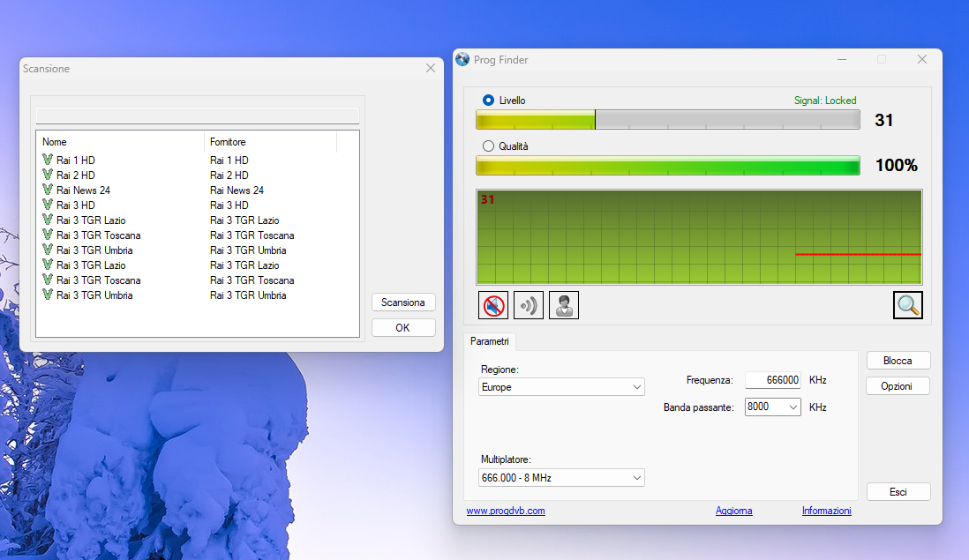Click the Informazioni link
The width and height of the screenshot is (969, 560).
pos(826,511)
